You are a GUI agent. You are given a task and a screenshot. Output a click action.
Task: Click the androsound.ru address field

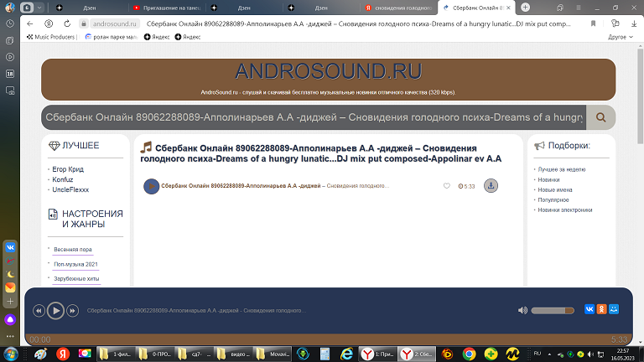(x=114, y=23)
